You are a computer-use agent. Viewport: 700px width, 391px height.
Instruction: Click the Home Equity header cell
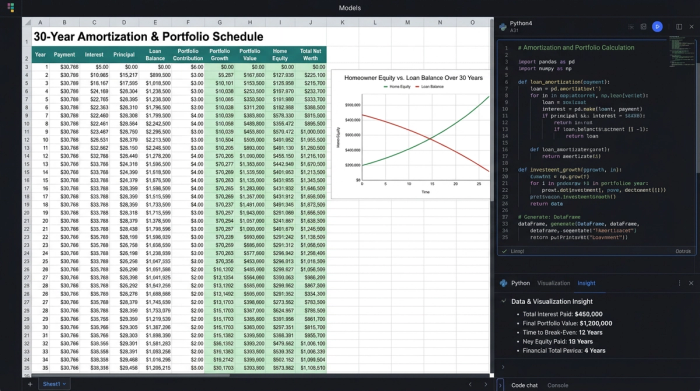tap(280, 55)
